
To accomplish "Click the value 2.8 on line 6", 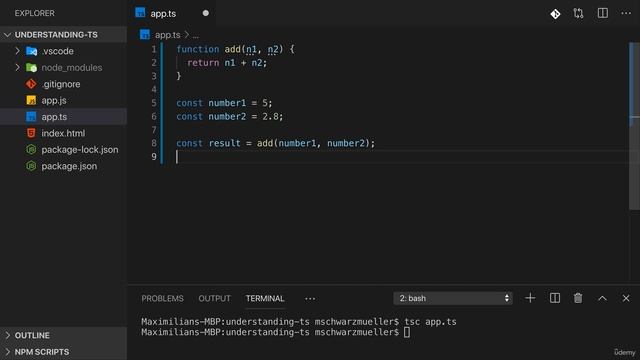I will click(270, 116).
